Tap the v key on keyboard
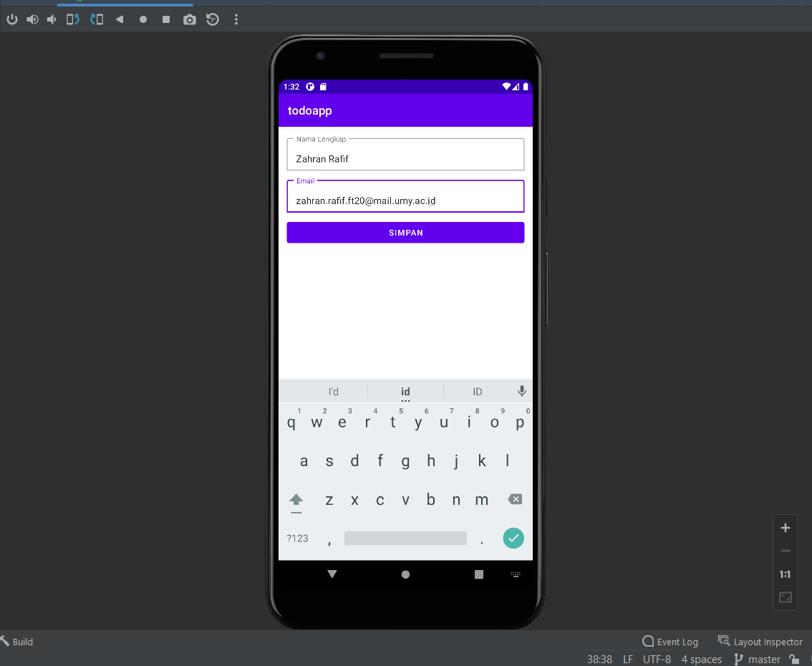Screen dimensions: 812x666 pyautogui.click(x=405, y=500)
